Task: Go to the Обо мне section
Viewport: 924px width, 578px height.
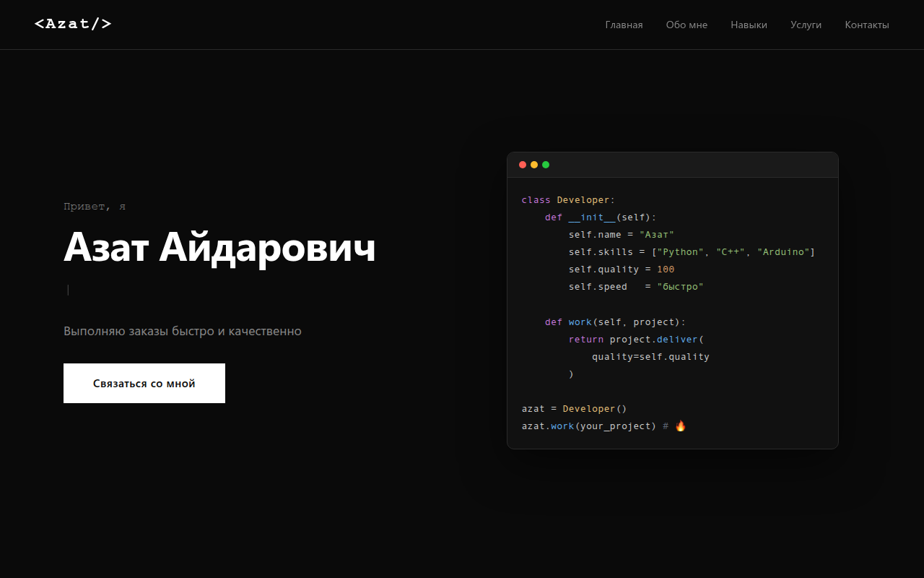Action: point(687,25)
